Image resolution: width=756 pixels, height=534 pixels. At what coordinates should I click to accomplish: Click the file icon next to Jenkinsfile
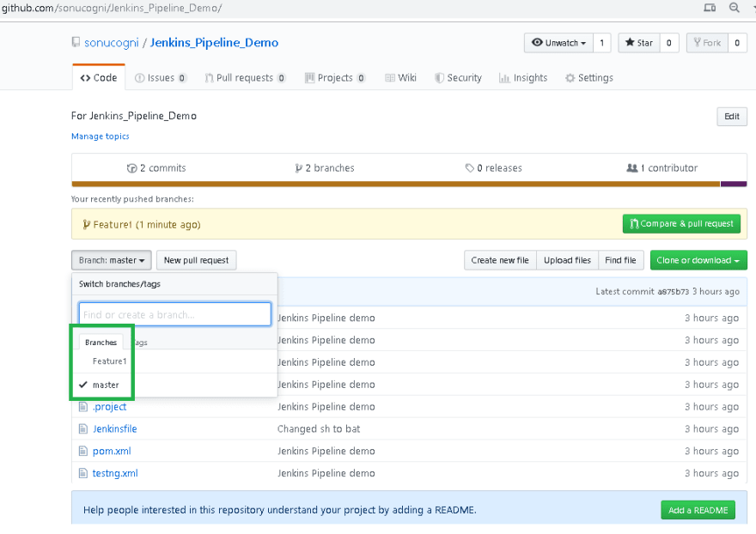tap(83, 429)
